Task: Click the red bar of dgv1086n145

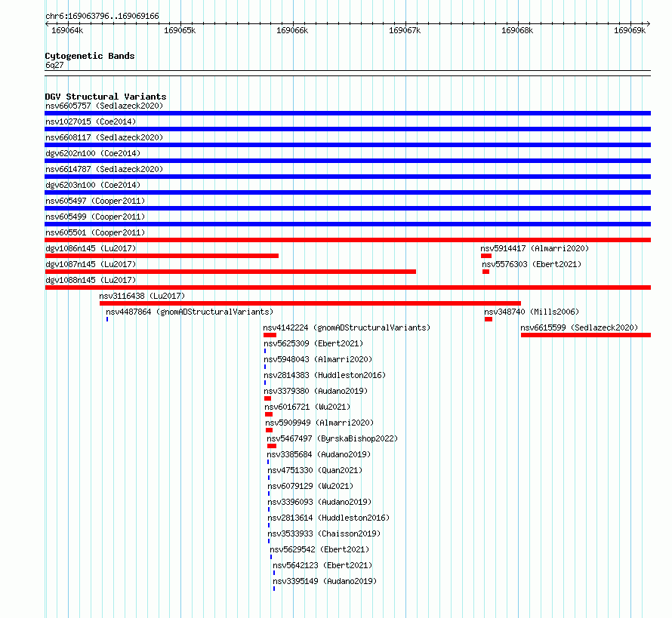Action: point(162,256)
